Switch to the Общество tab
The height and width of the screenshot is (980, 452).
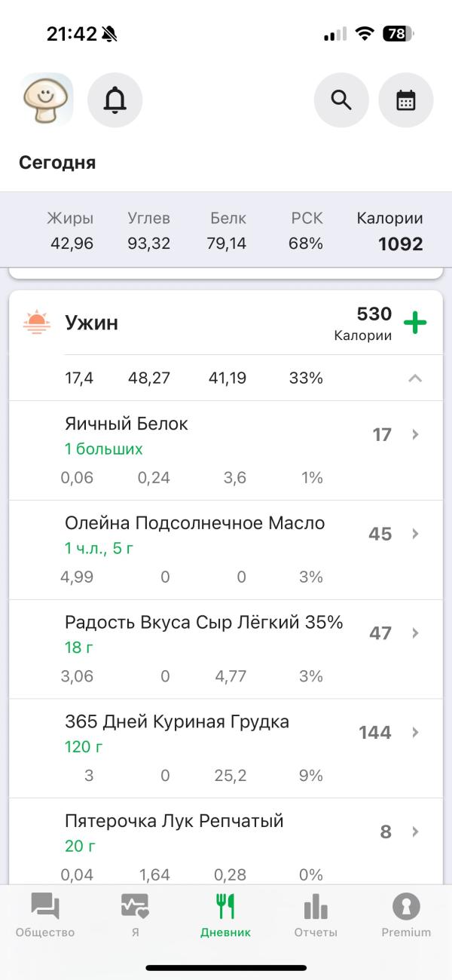45,915
